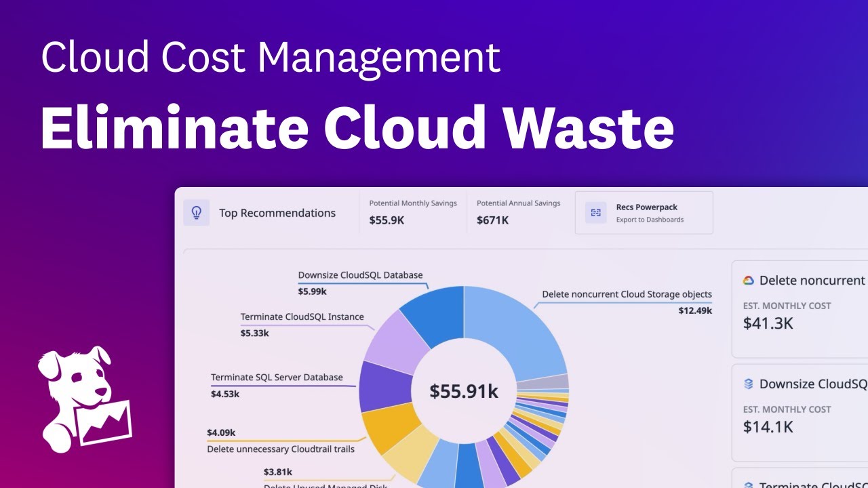
Task: Click the Terminate SQL Server Database chart label
Action: [x=277, y=377]
